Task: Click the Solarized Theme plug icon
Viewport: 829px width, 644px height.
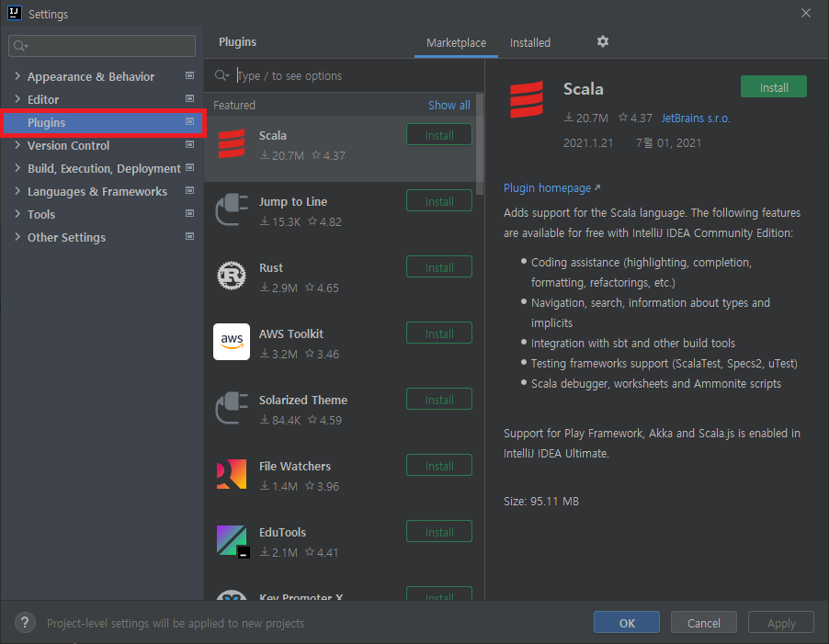Action: click(232, 408)
